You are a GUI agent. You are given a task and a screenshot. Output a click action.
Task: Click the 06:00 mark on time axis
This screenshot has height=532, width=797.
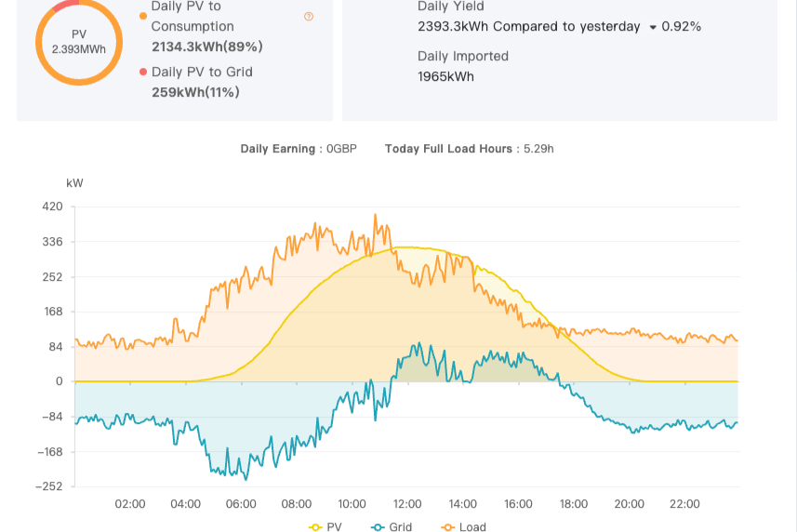click(x=241, y=504)
